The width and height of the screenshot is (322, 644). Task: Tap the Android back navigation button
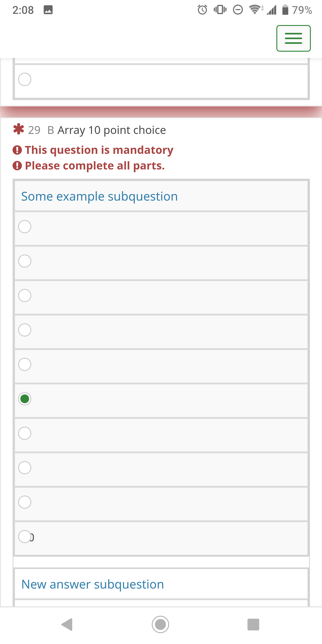coord(67,624)
